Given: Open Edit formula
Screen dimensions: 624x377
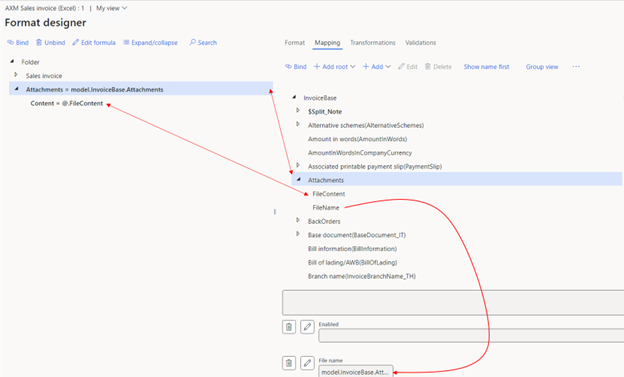Looking at the screenshot, I should coord(94,43).
